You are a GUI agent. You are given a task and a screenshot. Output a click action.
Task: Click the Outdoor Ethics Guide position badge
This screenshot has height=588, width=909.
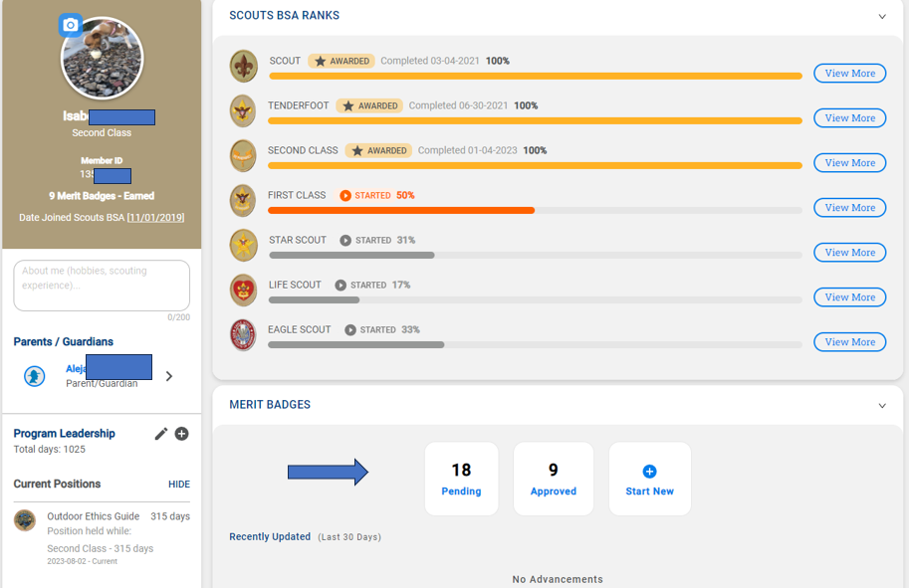25,520
